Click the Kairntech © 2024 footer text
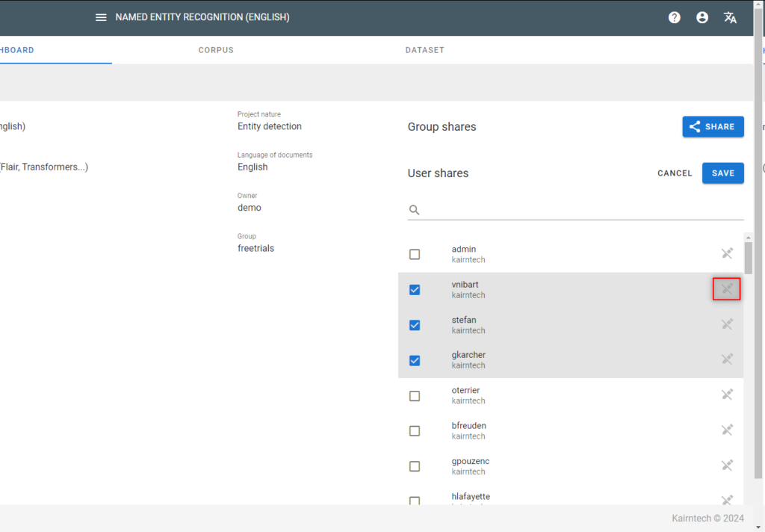The height and width of the screenshot is (532, 765). [x=708, y=519]
